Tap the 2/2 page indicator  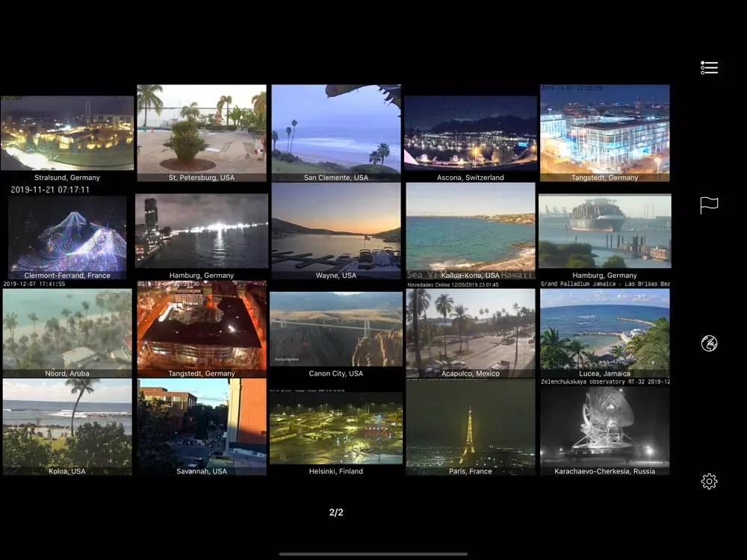[336, 512]
